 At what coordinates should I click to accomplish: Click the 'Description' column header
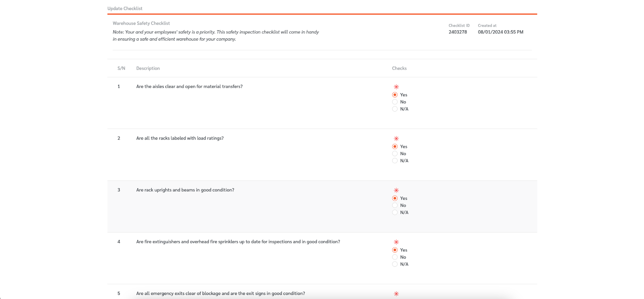point(148,69)
